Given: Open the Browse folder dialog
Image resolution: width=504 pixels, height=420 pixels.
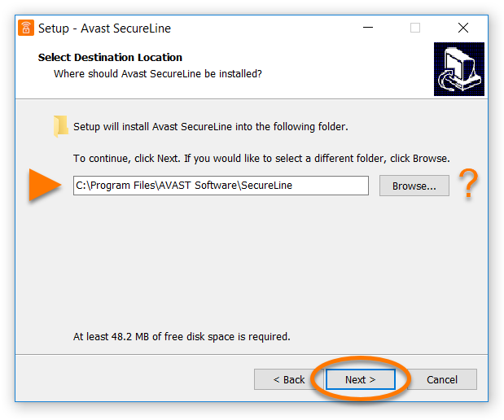Looking at the screenshot, I should click(414, 186).
